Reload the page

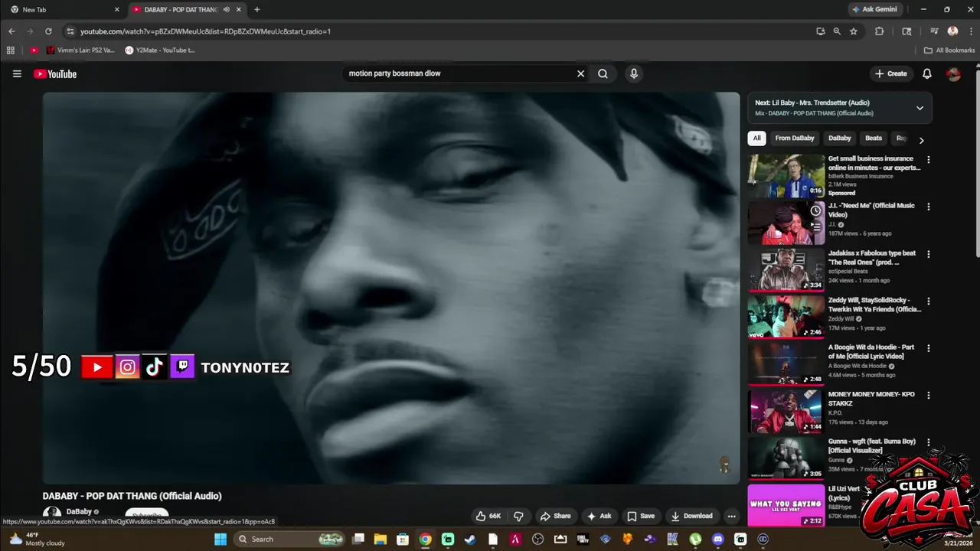coord(48,31)
